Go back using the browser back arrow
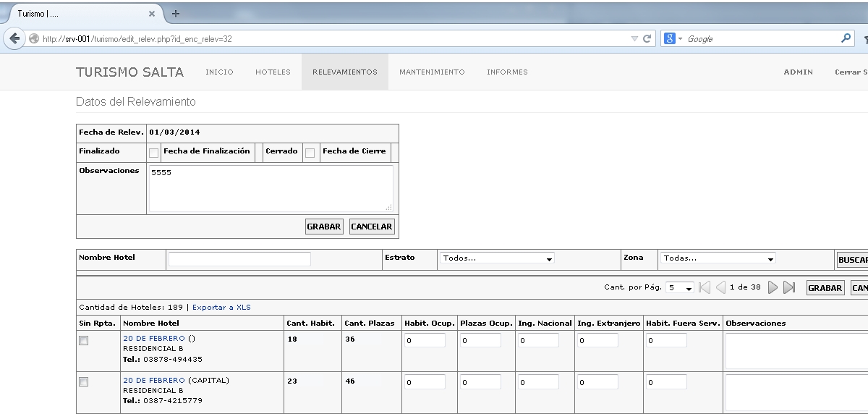Image resolution: width=868 pixels, height=414 pixels. click(x=14, y=38)
